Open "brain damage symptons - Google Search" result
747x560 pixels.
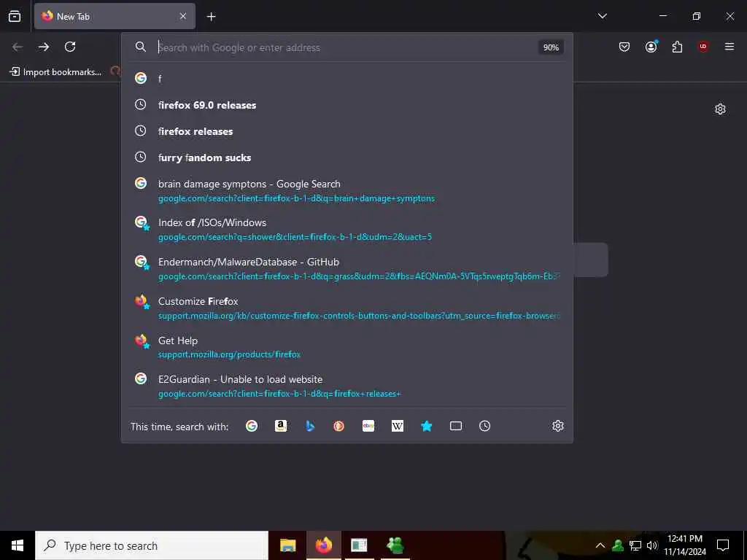pyautogui.click(x=347, y=190)
